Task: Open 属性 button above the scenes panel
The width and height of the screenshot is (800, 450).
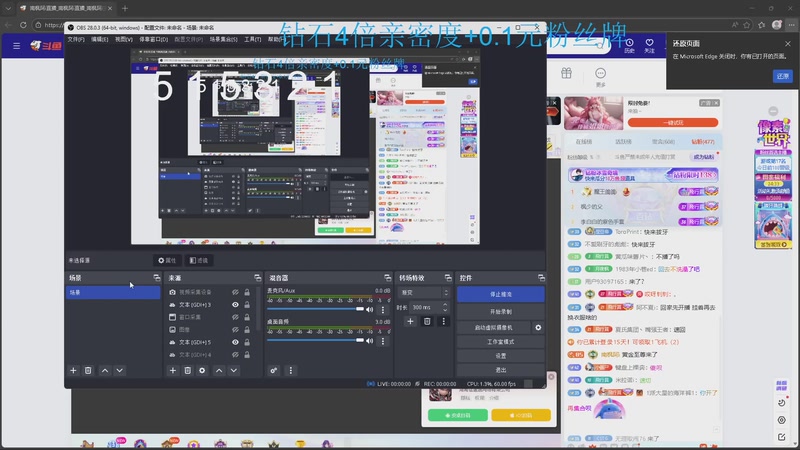Action: pyautogui.click(x=167, y=260)
